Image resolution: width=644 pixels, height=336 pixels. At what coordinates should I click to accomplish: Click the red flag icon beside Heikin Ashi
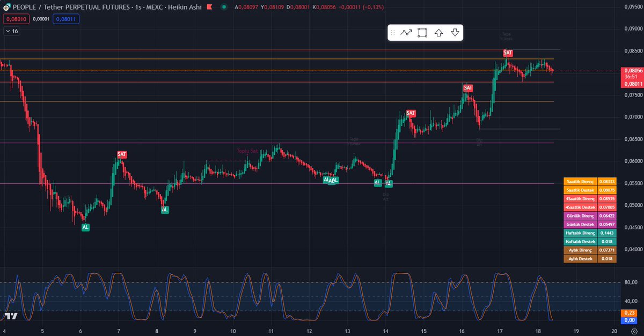(209, 6)
